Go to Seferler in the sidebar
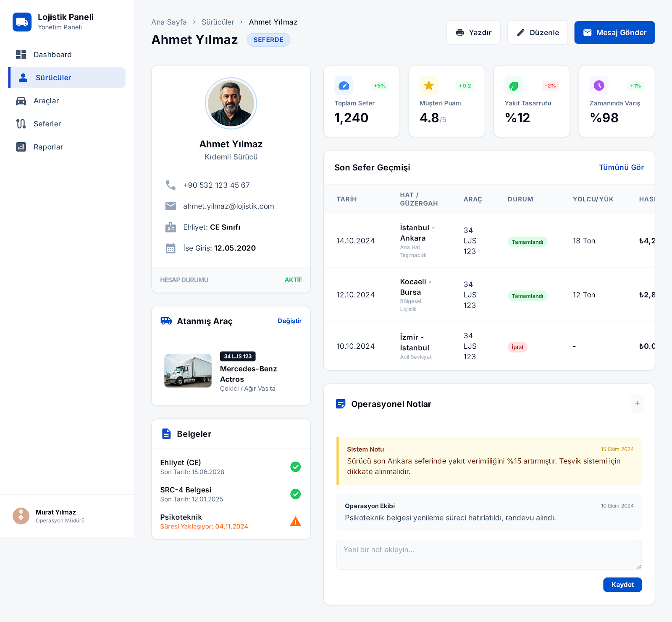 point(47,124)
